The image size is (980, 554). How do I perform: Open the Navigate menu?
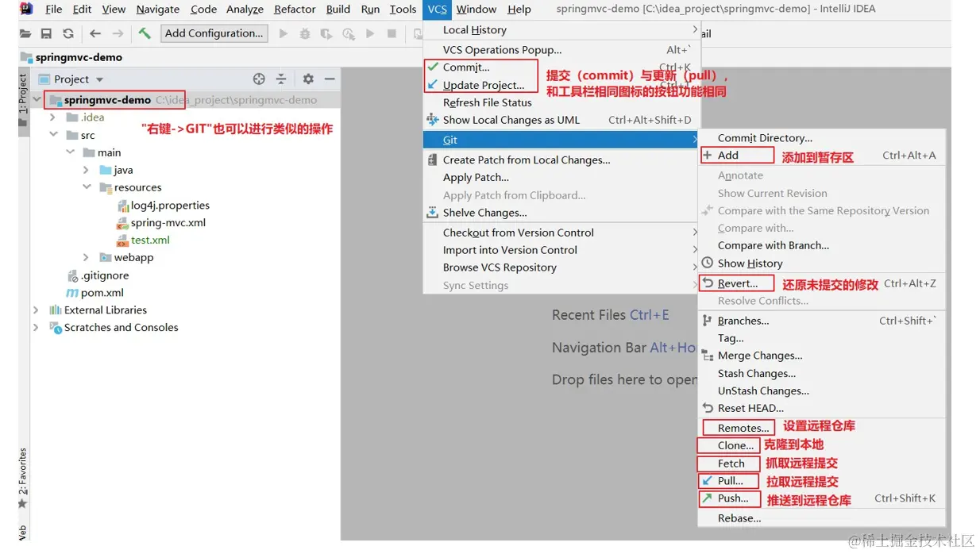[157, 10]
